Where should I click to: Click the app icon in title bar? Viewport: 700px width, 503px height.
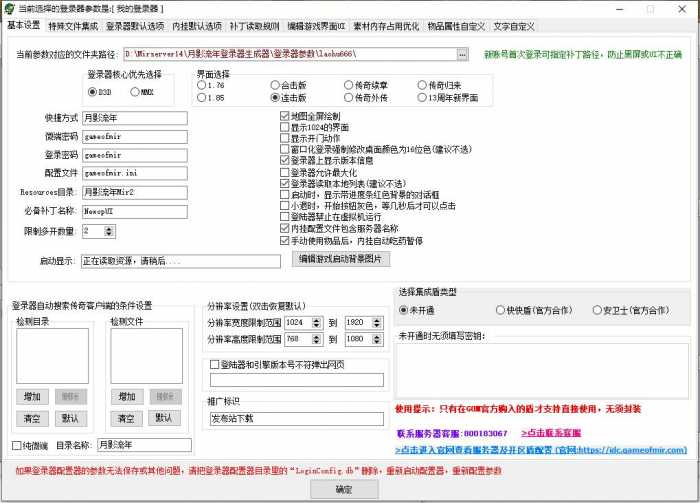tap(8, 7)
